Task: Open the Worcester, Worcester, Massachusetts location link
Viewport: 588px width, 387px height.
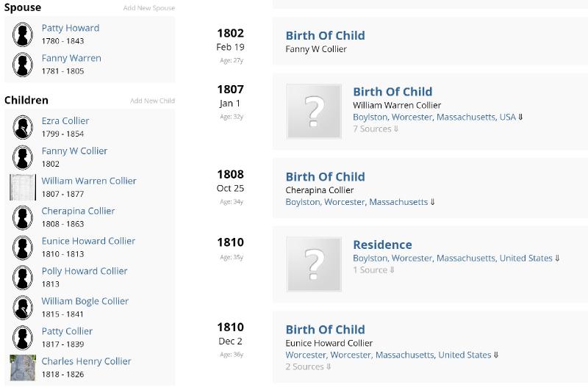Action: tap(388, 355)
